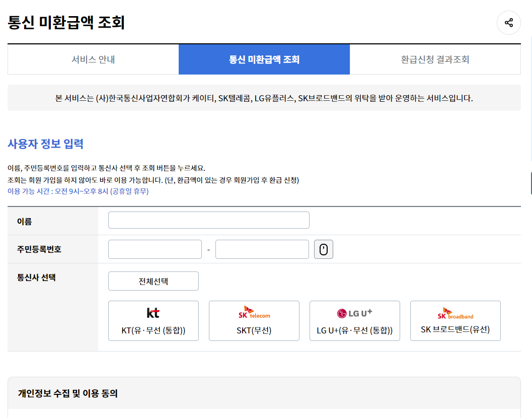Select the KT carrier logo option
This screenshot has width=532, height=418.
click(x=154, y=320)
